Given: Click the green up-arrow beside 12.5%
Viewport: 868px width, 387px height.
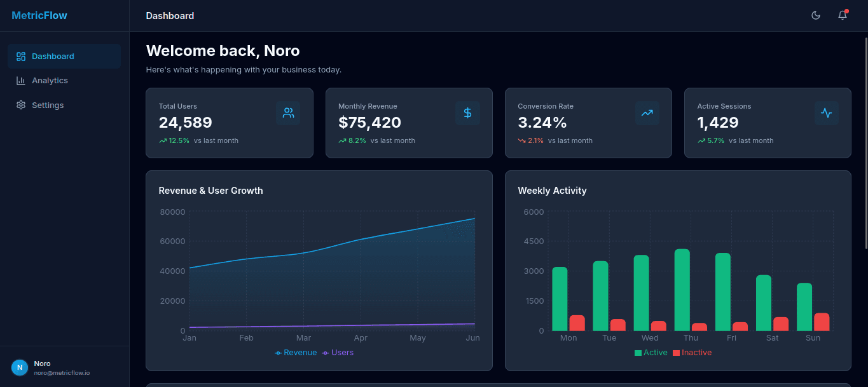Looking at the screenshot, I should click(x=163, y=140).
